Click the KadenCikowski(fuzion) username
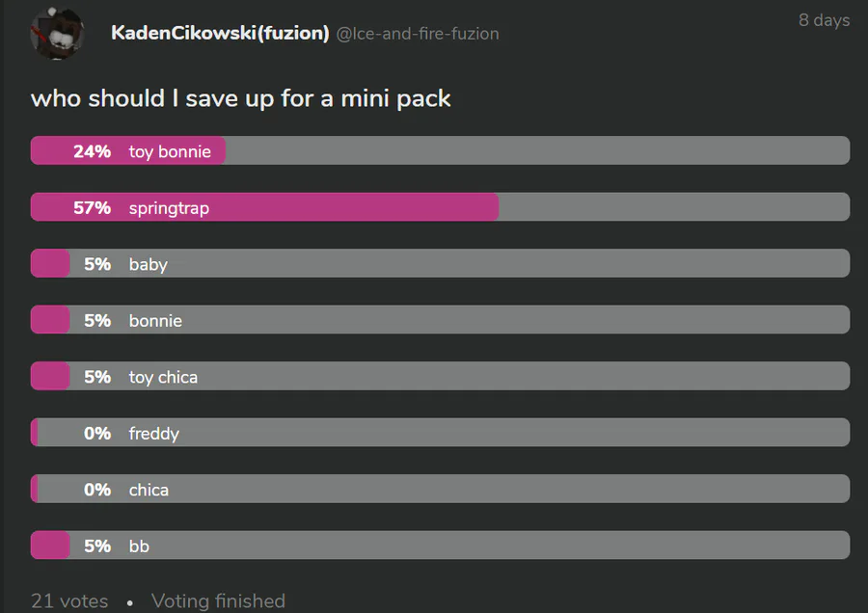The image size is (868, 613). [x=220, y=33]
